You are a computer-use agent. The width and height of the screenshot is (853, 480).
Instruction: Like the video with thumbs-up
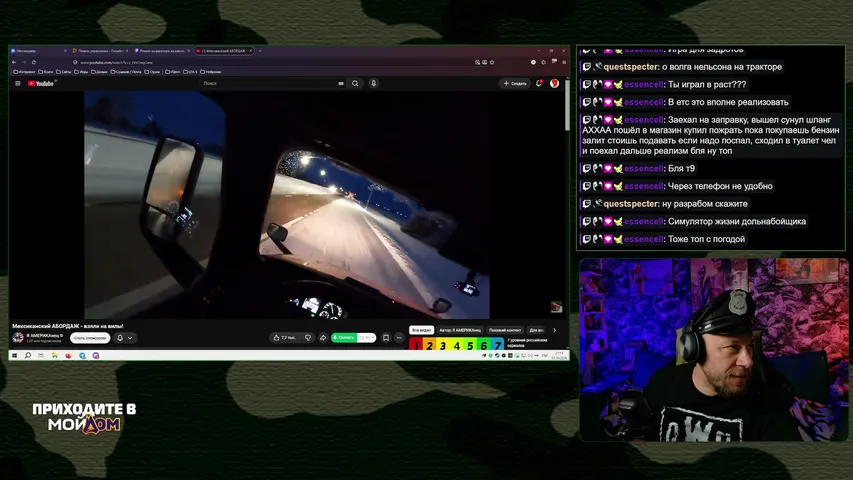coord(285,338)
